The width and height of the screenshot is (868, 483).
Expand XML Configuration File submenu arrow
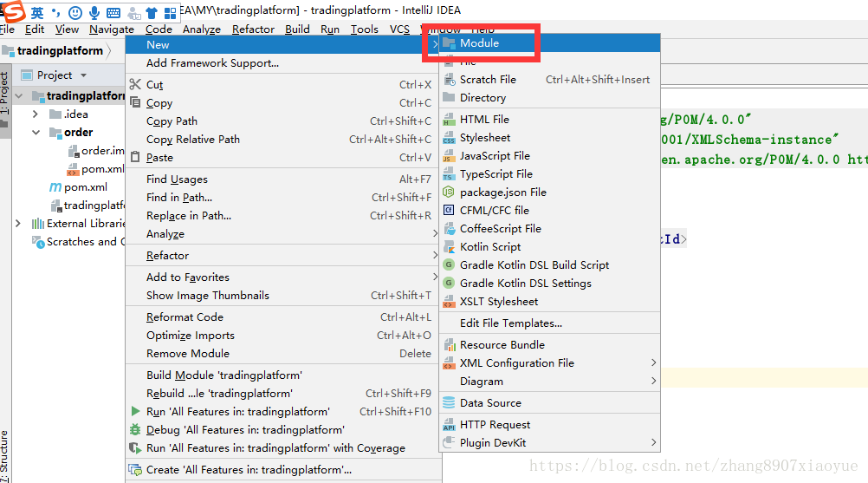[653, 362]
